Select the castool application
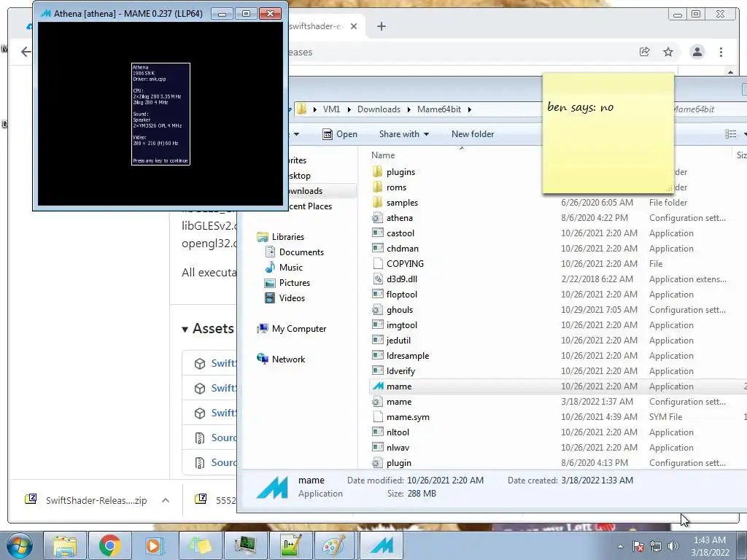 400,233
